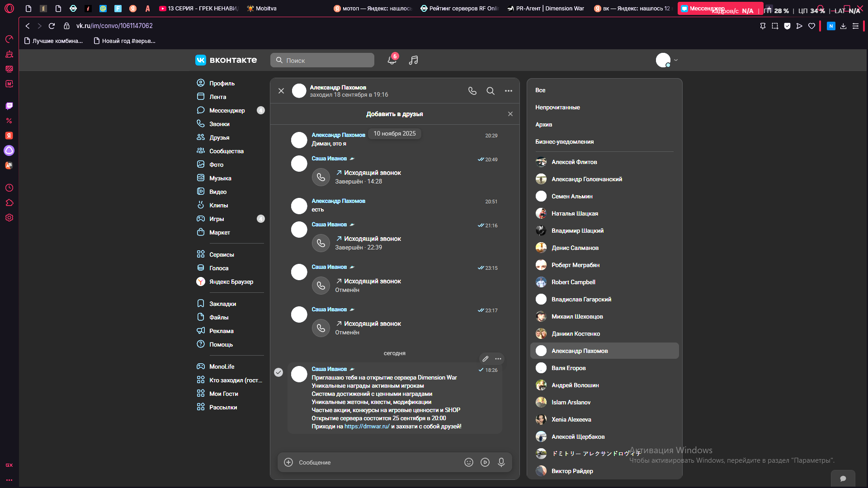Edit today's message with pencil icon
This screenshot has height=488, width=868.
click(486, 359)
